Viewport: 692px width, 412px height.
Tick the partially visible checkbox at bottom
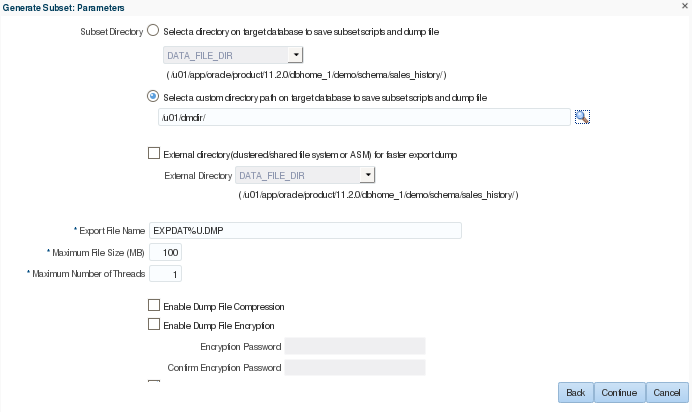(153, 382)
